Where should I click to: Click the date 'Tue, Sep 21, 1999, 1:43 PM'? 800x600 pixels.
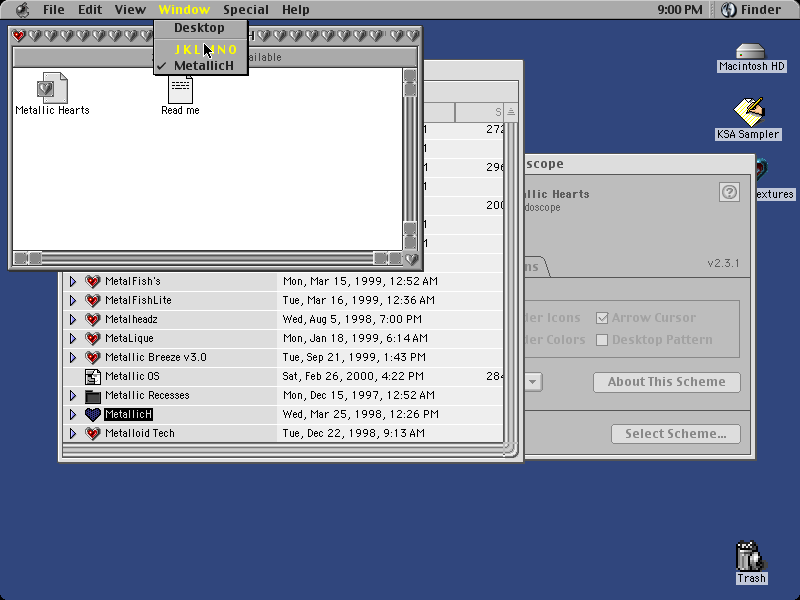(x=354, y=357)
